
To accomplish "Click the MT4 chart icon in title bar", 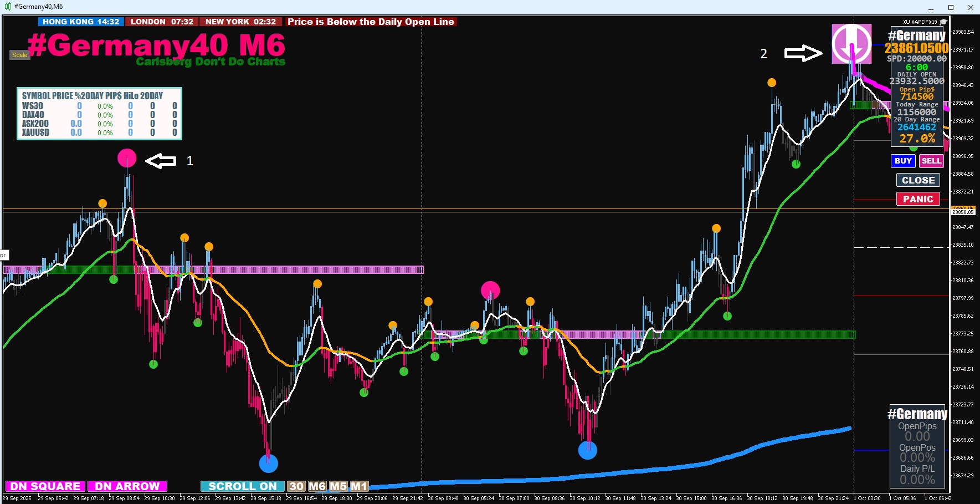I will [8, 7].
